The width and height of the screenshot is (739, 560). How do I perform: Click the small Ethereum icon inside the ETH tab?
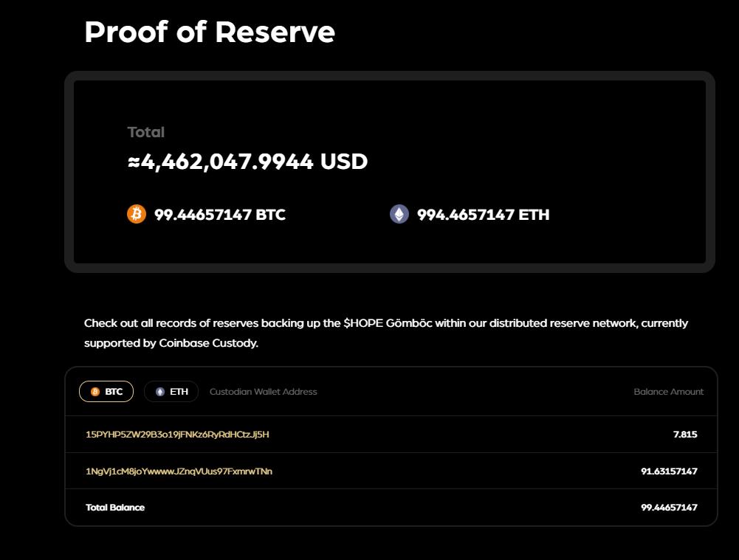pyautogui.click(x=160, y=392)
